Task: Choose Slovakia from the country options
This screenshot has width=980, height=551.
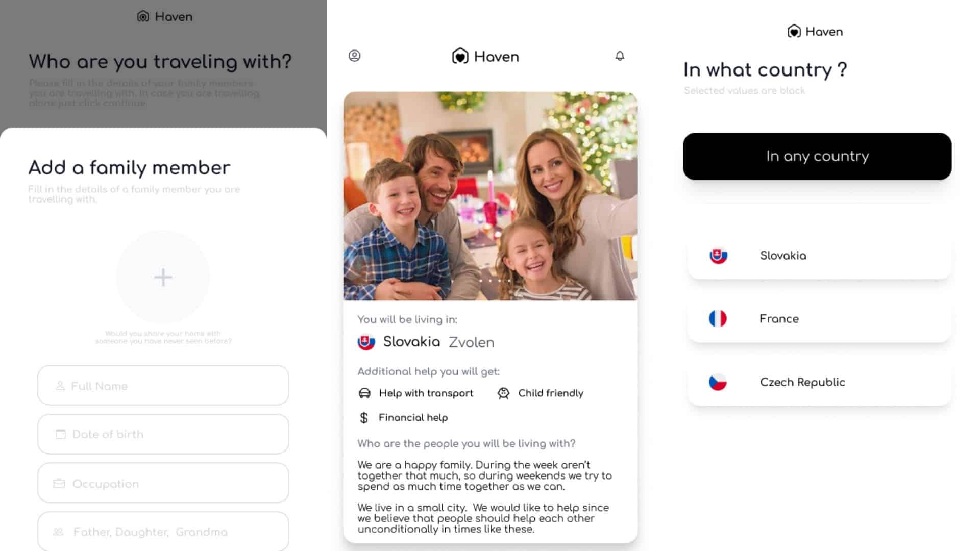Action: coord(819,256)
